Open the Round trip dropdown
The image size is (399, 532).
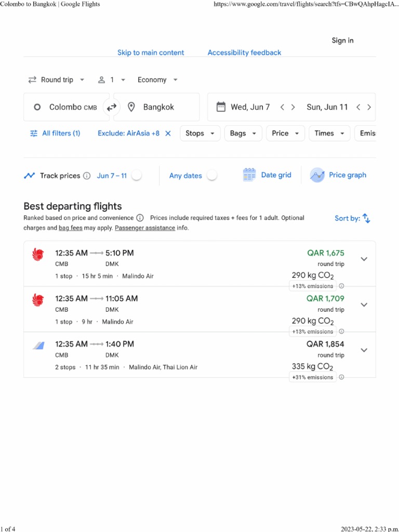tap(56, 79)
